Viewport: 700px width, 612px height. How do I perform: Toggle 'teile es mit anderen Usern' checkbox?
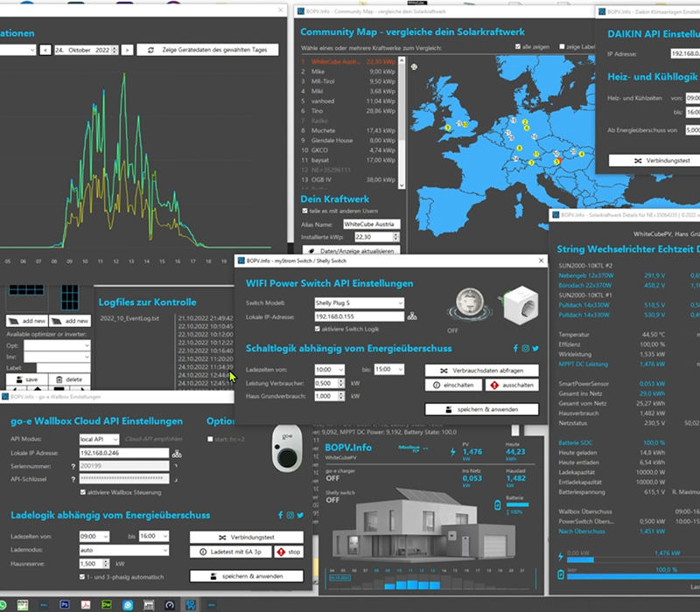[304, 211]
